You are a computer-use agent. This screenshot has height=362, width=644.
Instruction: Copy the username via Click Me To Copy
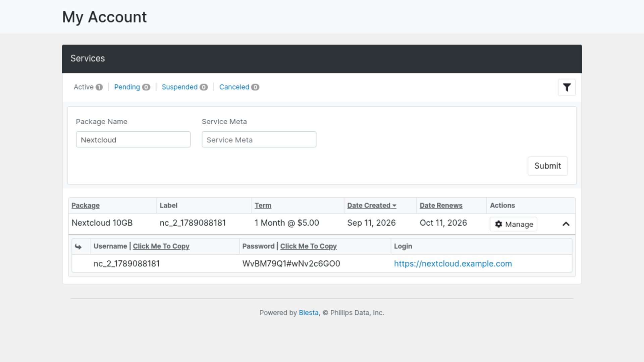tap(161, 246)
